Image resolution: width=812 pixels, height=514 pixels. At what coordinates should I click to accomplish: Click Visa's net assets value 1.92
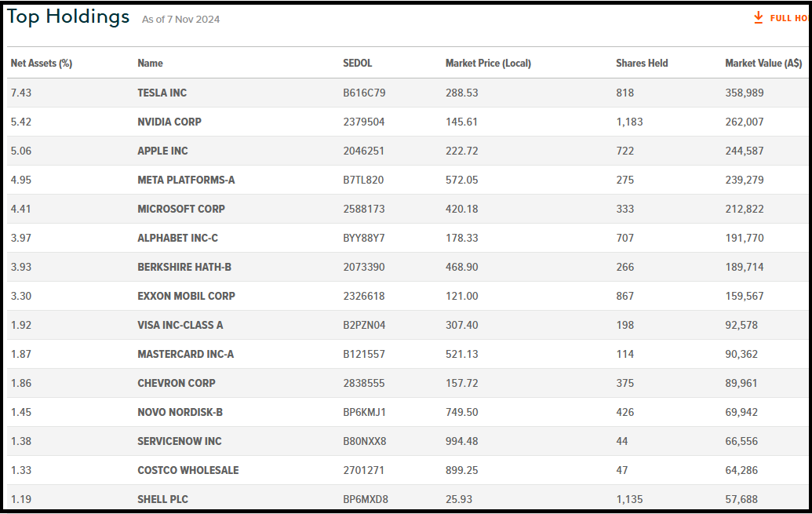click(21, 325)
